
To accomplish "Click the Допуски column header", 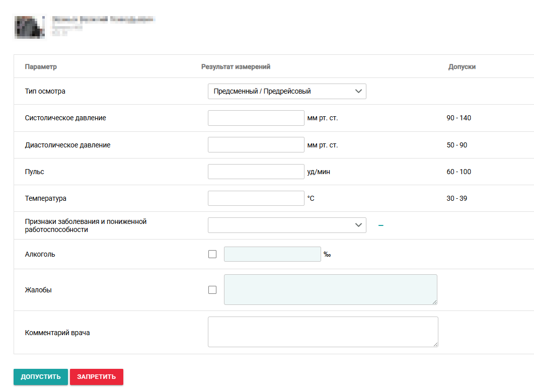I will pos(462,67).
